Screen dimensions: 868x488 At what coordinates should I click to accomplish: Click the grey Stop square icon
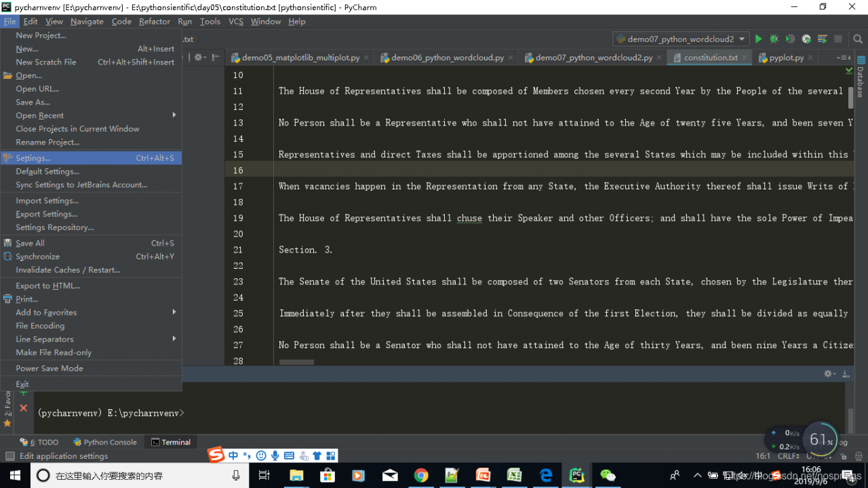[838, 39]
